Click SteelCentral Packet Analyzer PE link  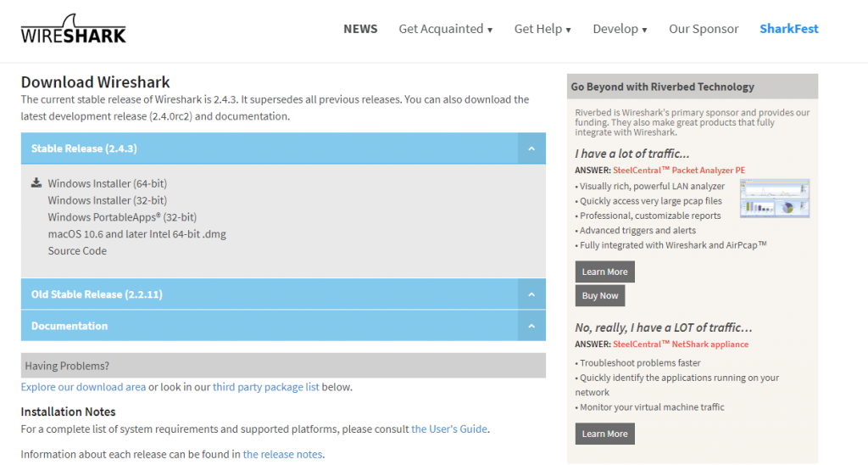click(679, 171)
